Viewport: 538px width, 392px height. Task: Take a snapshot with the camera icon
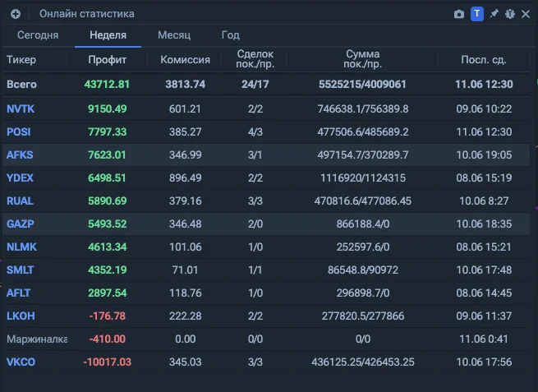(x=459, y=14)
